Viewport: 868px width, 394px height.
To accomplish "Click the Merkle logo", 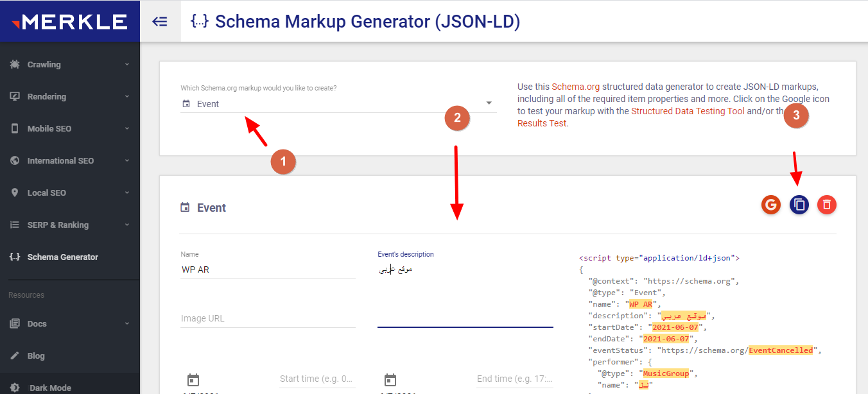I will (x=69, y=21).
